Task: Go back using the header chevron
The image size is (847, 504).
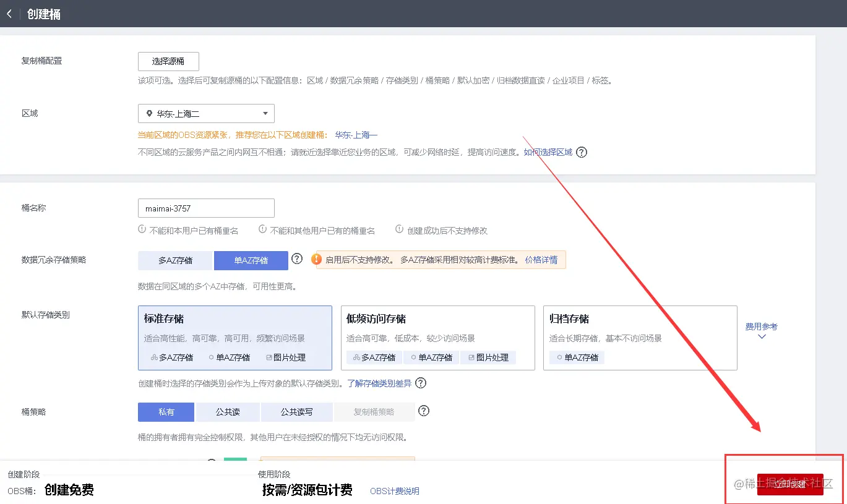Action: tap(9, 14)
